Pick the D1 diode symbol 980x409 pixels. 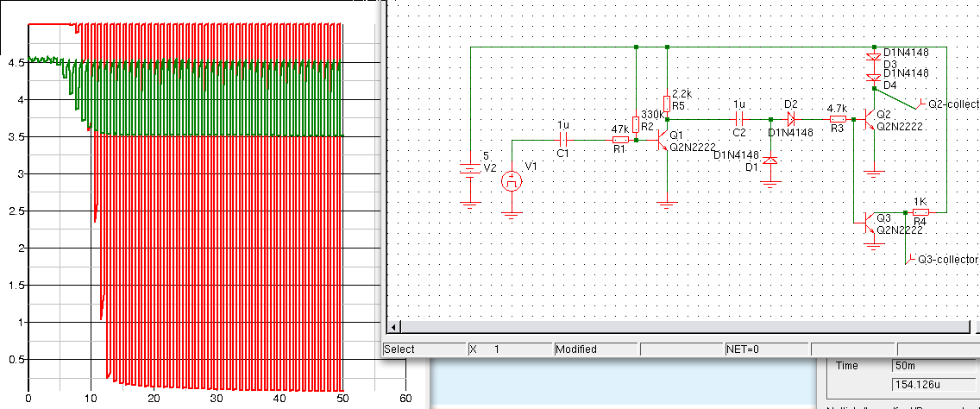[x=770, y=160]
